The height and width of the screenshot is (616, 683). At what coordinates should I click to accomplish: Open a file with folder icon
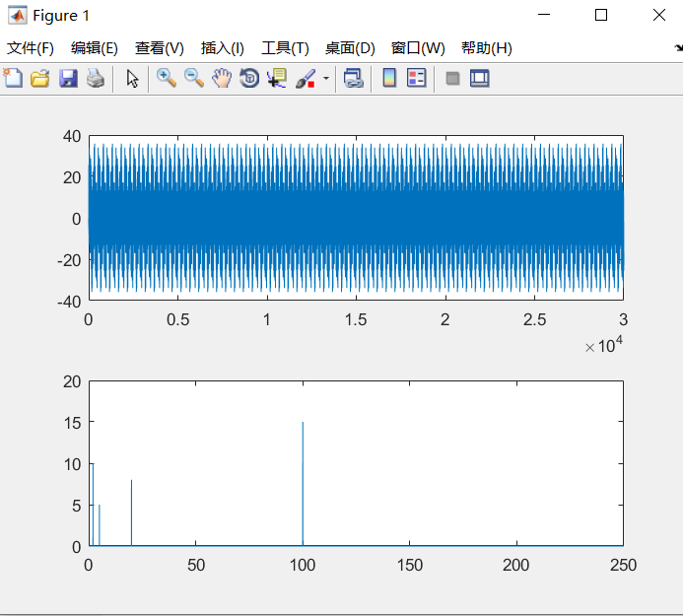click(40, 79)
